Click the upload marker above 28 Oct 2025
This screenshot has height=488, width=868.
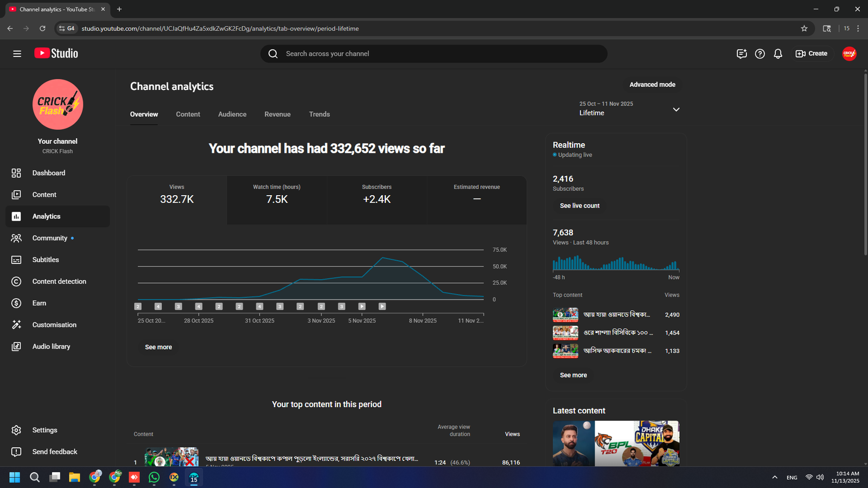pos(199,306)
